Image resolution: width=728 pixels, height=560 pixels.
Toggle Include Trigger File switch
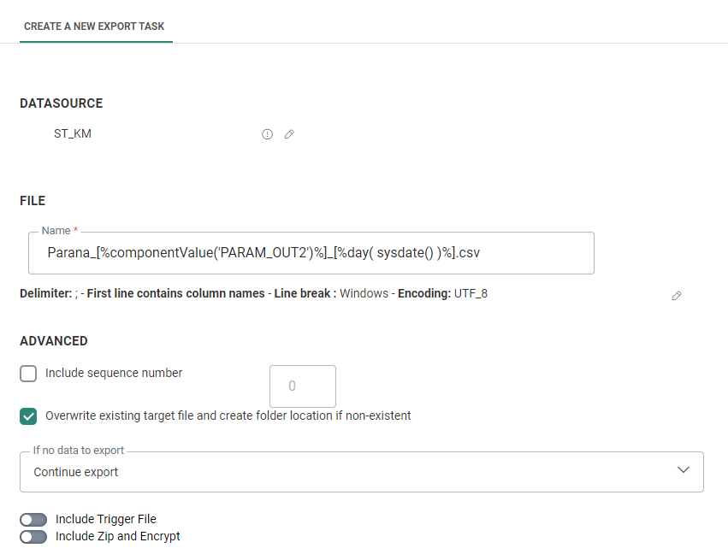(33, 520)
